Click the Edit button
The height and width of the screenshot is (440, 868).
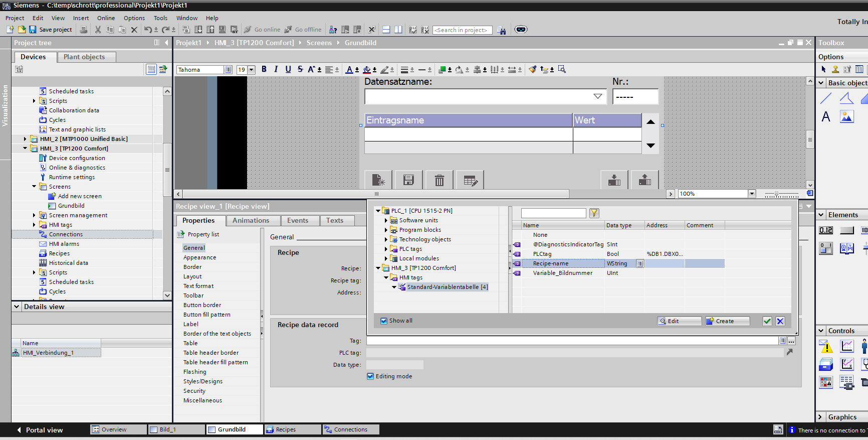click(679, 321)
